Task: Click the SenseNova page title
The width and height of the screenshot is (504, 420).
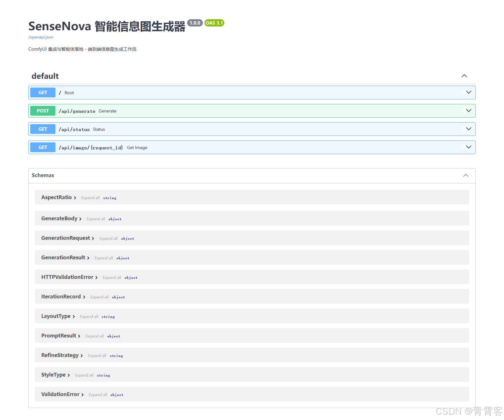Action: tap(107, 26)
